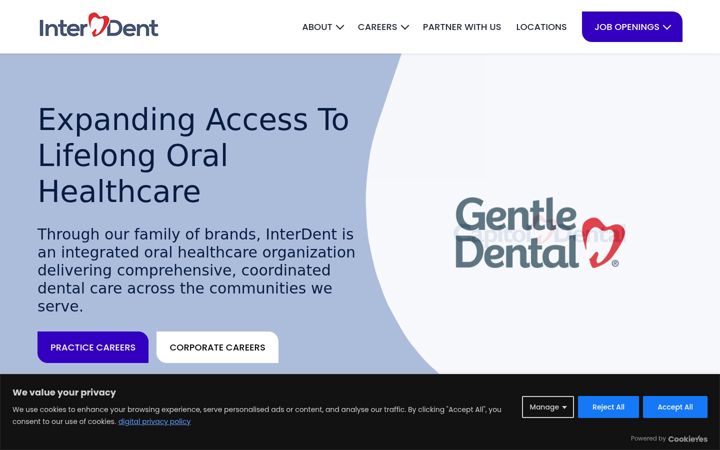The image size is (720, 450).
Task: Open the Careers menu
Action: pyautogui.click(x=377, y=27)
